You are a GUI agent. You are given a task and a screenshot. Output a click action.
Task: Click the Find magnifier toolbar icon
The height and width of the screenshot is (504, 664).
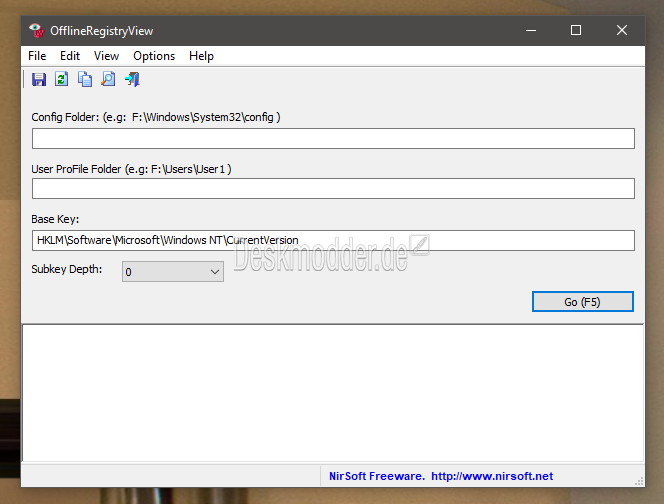[x=108, y=79]
